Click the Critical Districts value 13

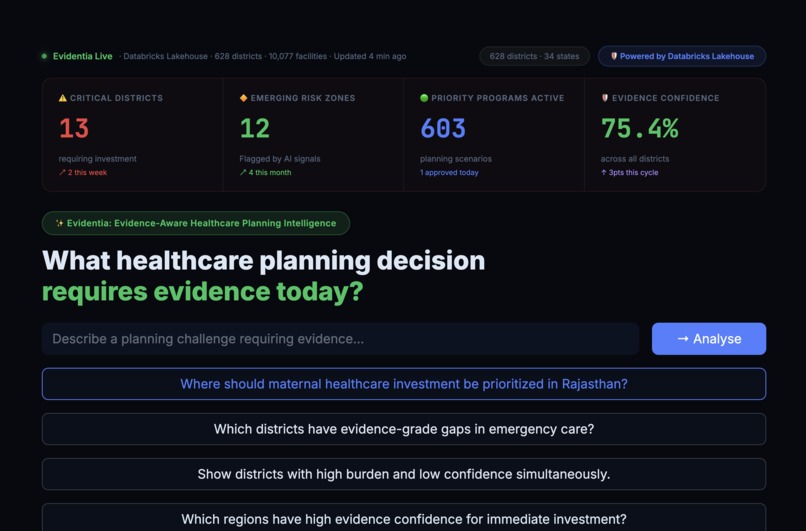click(74, 128)
